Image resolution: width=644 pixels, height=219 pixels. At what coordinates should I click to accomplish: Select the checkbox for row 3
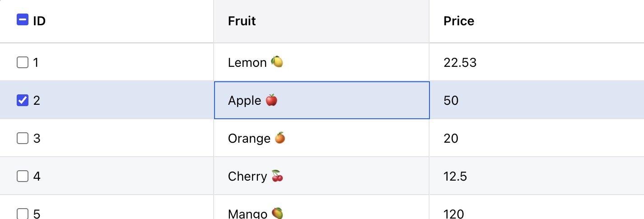(x=23, y=138)
